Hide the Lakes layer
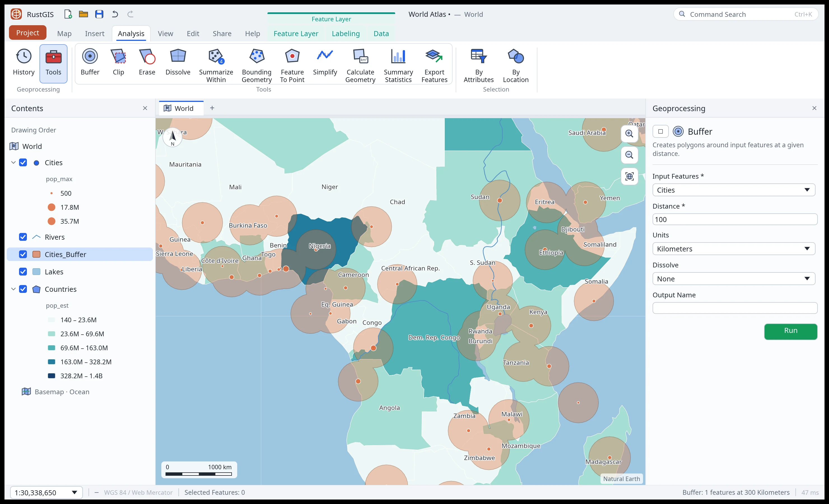 pos(23,272)
